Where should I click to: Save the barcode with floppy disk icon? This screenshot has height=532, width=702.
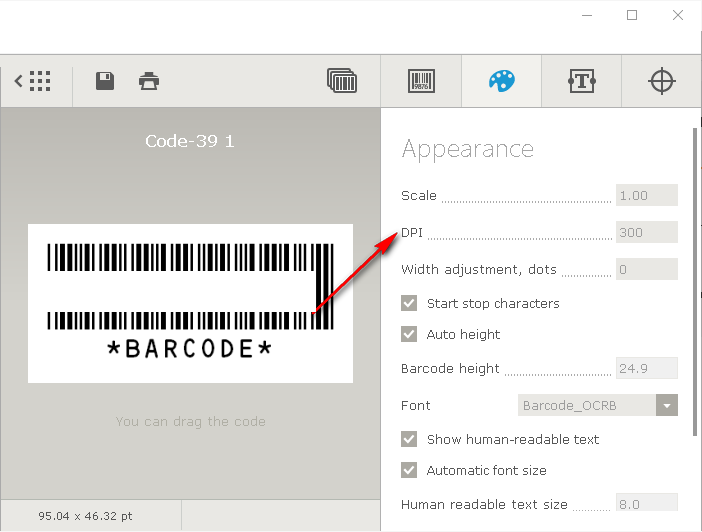(105, 81)
